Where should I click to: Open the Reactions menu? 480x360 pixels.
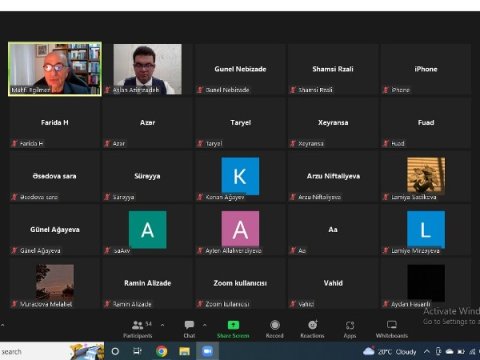click(x=312, y=329)
